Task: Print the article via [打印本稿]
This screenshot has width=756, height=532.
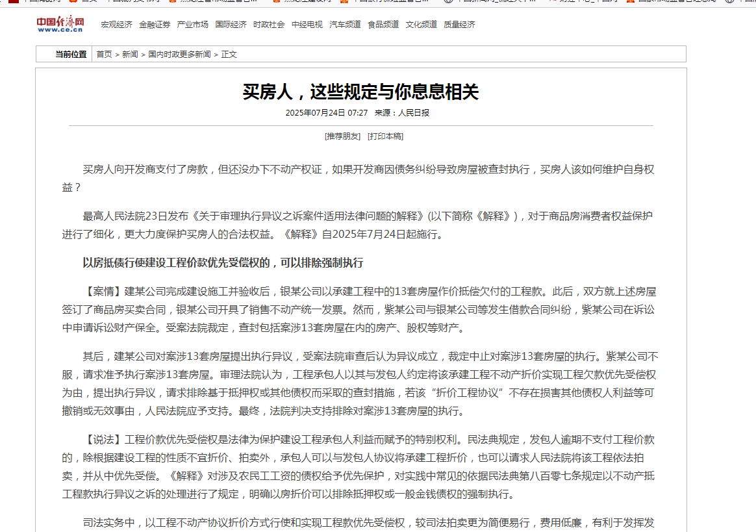Action: 385,136
